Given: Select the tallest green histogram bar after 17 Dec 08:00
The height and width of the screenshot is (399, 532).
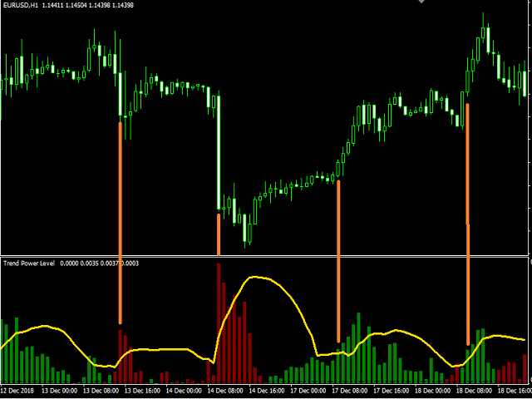Looking at the screenshot, I should pos(358,348).
